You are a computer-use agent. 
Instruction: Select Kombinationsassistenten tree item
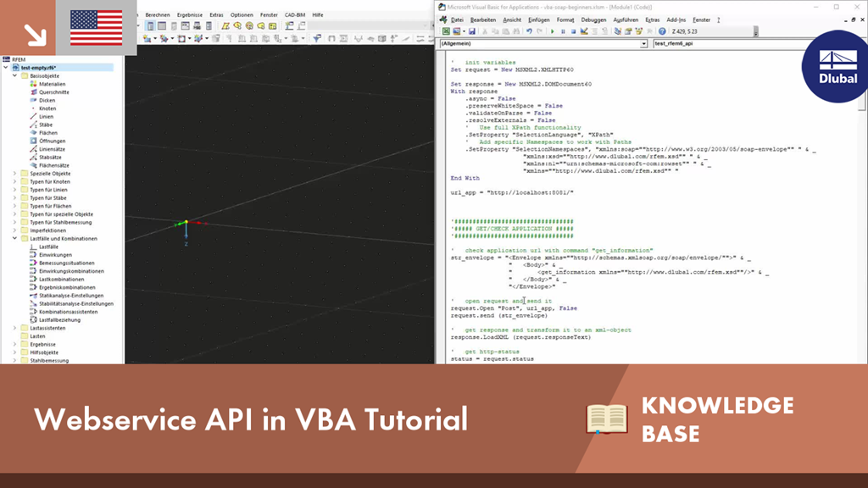click(x=68, y=312)
